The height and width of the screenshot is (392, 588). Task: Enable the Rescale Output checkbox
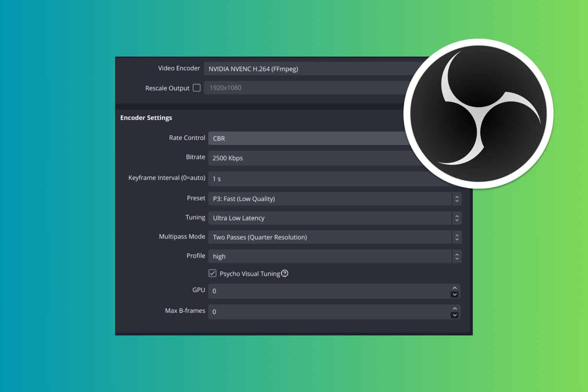(x=197, y=88)
